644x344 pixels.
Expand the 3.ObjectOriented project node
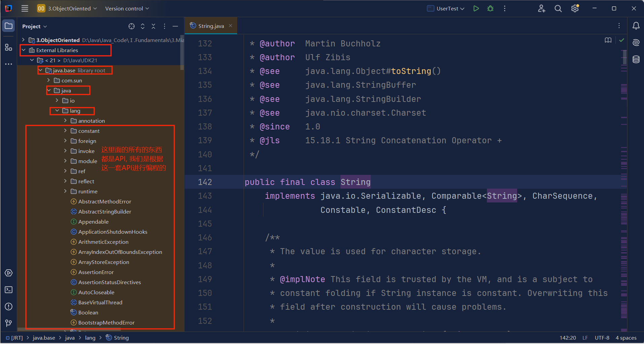coord(23,40)
